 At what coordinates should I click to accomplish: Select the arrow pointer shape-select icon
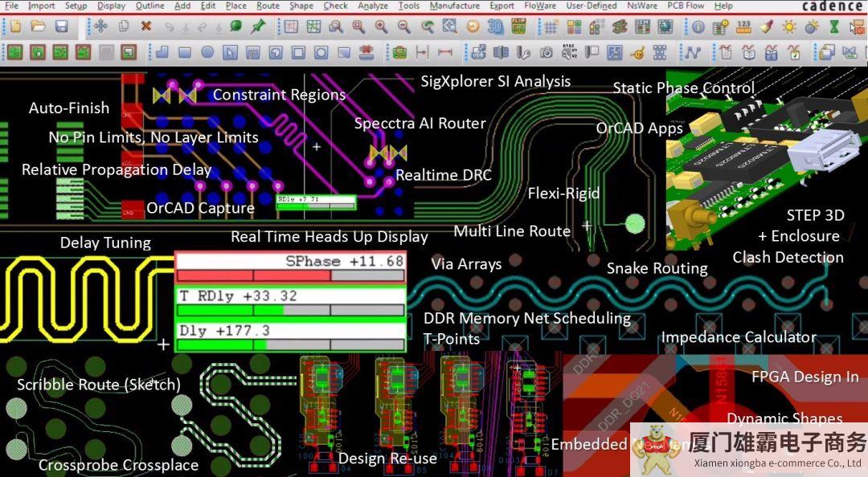(x=230, y=52)
